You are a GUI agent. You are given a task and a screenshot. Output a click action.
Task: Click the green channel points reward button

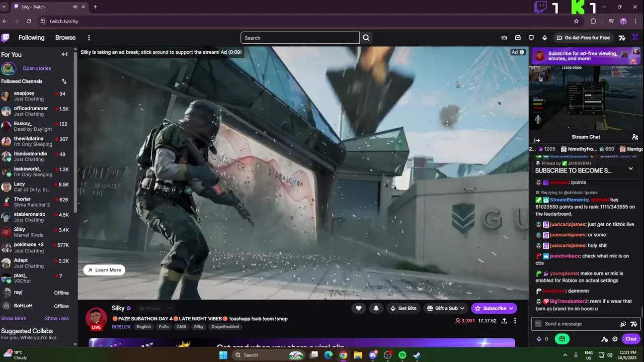pos(562,339)
